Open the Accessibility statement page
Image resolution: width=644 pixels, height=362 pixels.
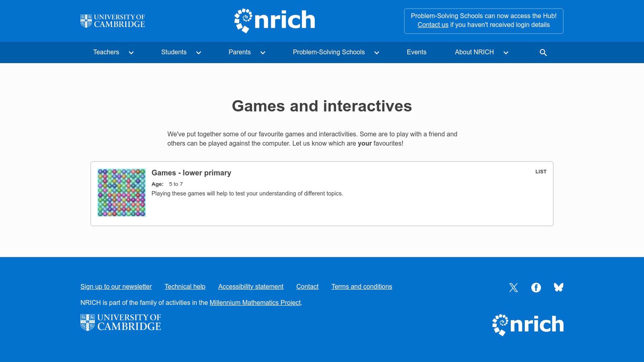click(250, 286)
